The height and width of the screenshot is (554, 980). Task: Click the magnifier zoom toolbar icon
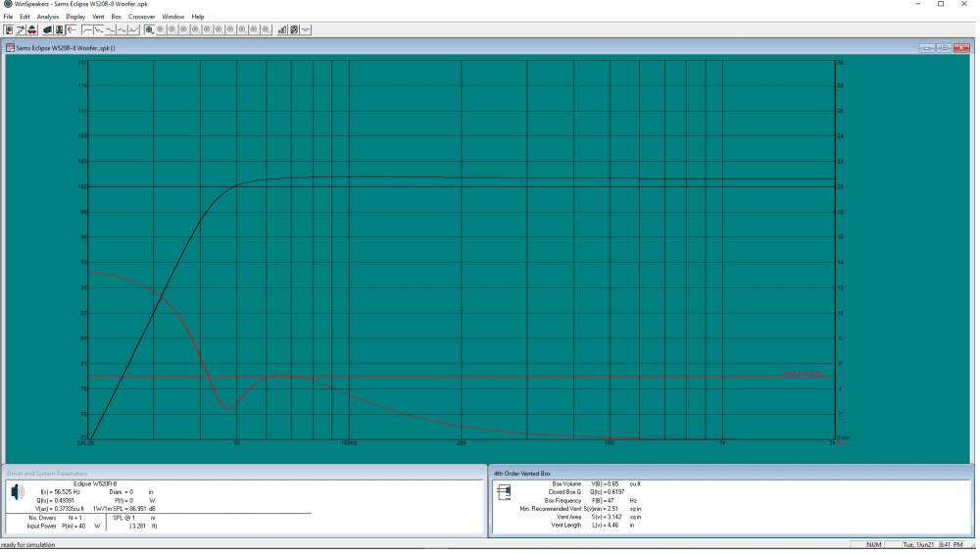coord(149,29)
